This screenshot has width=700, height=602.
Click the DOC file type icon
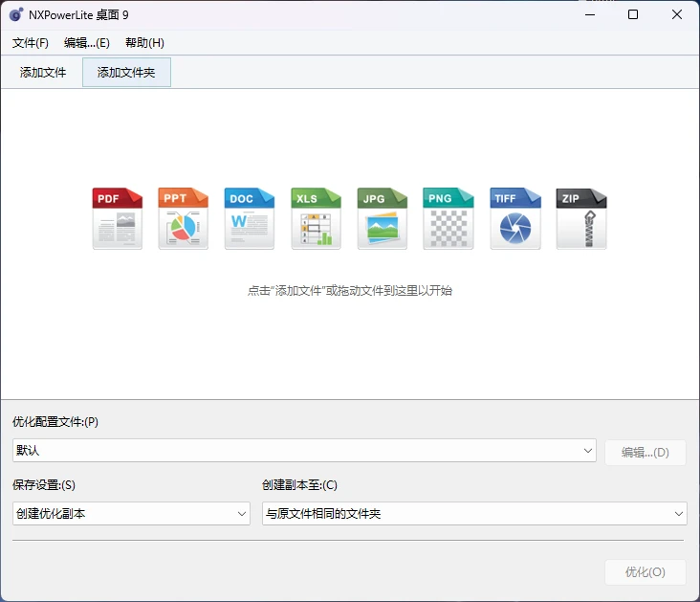[250, 218]
